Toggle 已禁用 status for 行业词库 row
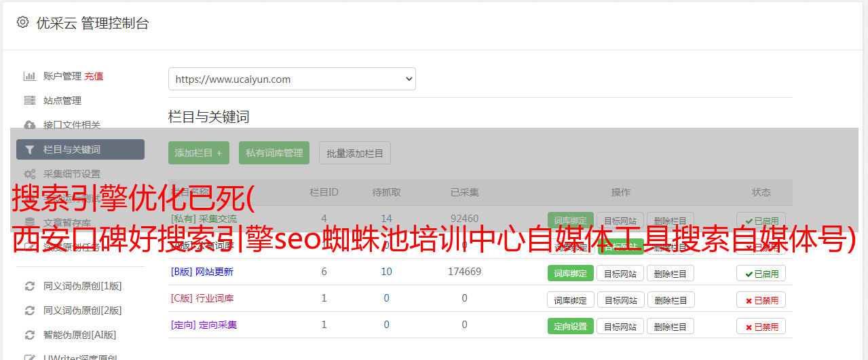Screen dimensions: 868x360 tap(761, 300)
